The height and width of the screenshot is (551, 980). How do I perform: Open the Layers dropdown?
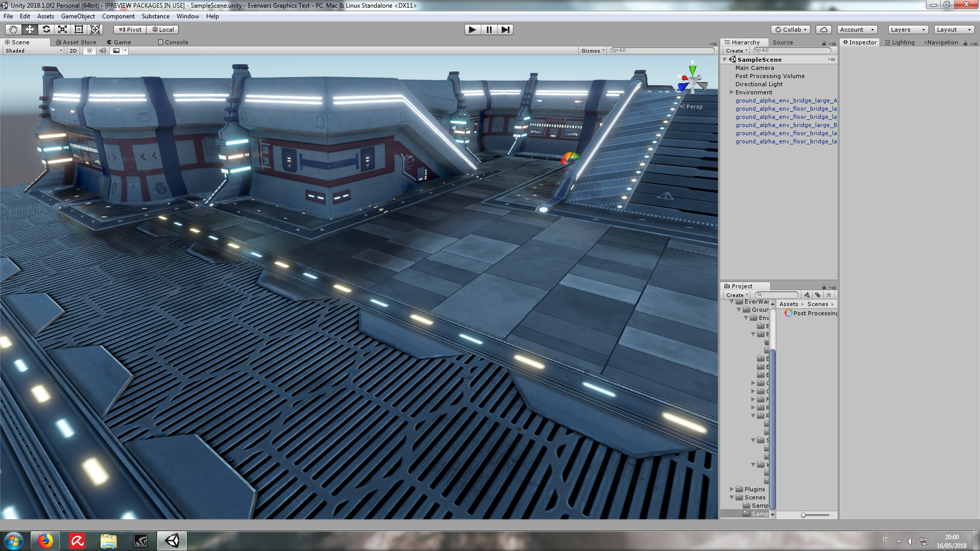[x=908, y=30]
